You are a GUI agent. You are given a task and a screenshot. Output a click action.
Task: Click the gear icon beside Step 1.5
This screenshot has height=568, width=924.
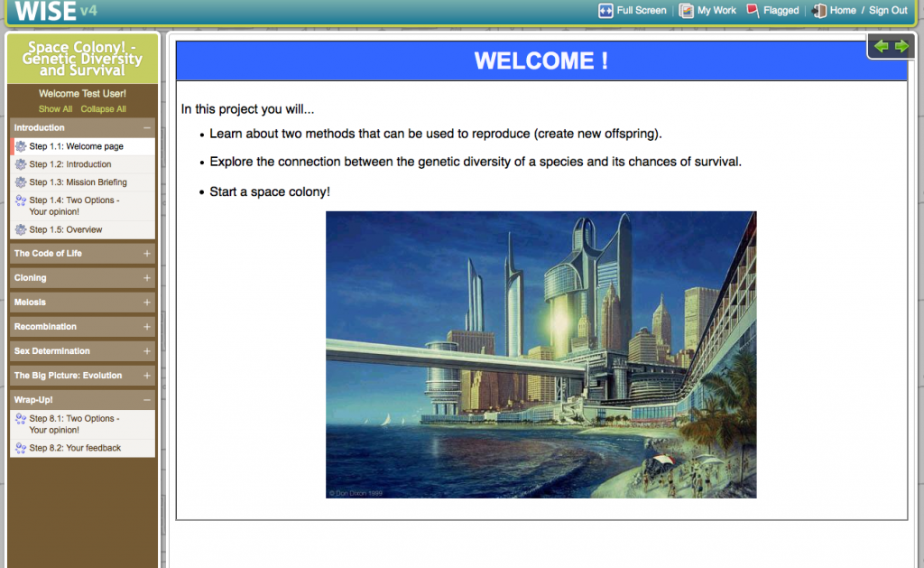point(21,229)
